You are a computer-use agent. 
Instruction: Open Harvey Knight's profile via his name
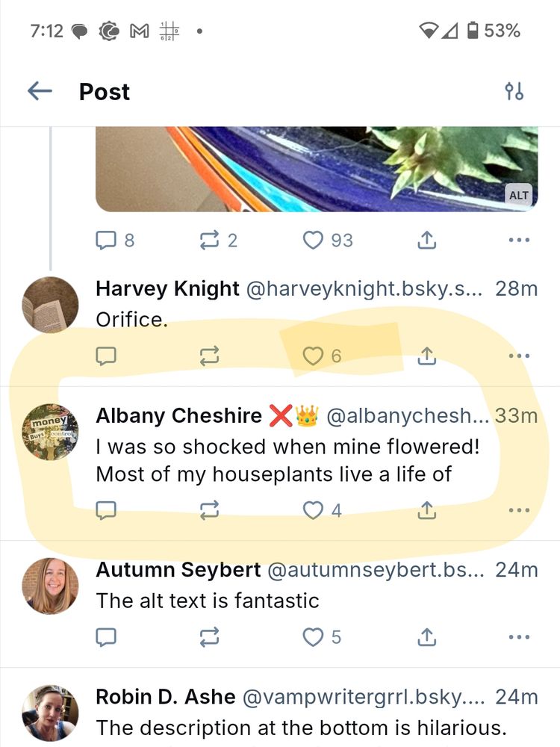point(166,289)
